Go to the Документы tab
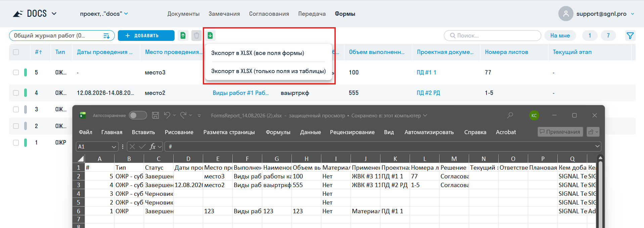This screenshot has width=644, height=228. coord(183,14)
